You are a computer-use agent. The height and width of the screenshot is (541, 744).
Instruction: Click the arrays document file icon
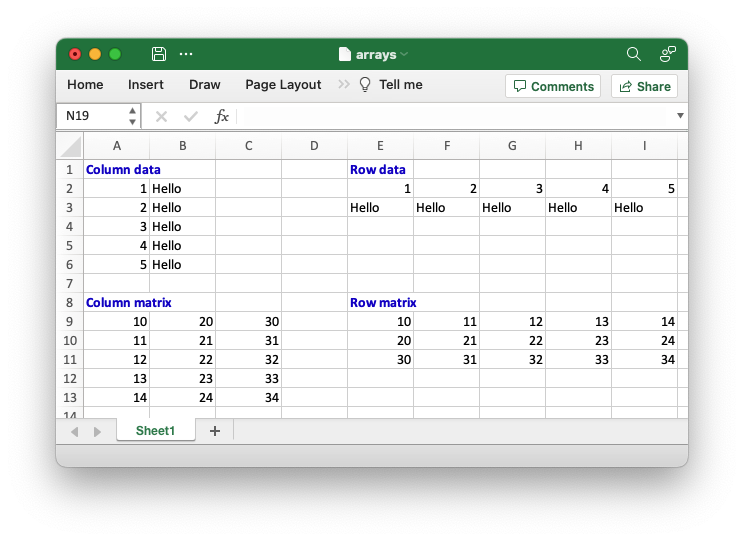coord(344,54)
